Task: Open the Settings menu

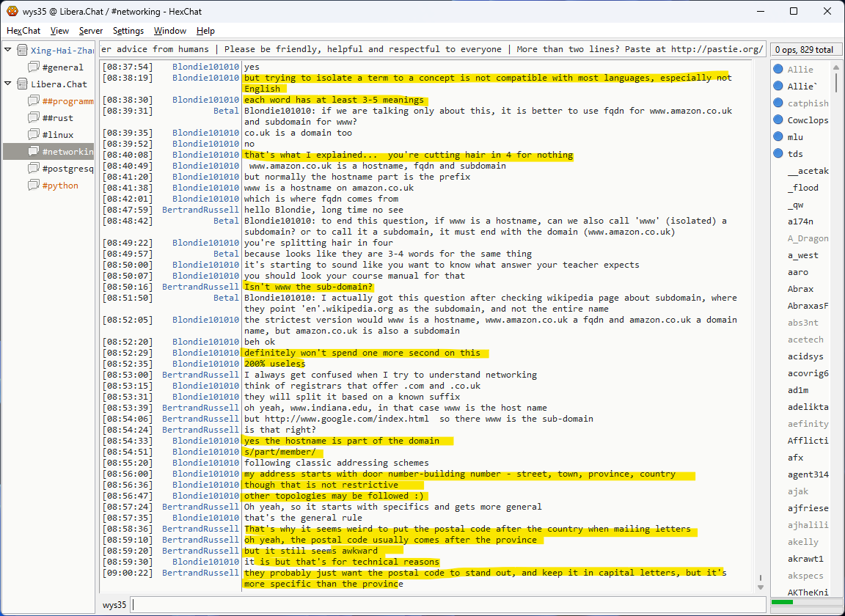Action: point(128,31)
